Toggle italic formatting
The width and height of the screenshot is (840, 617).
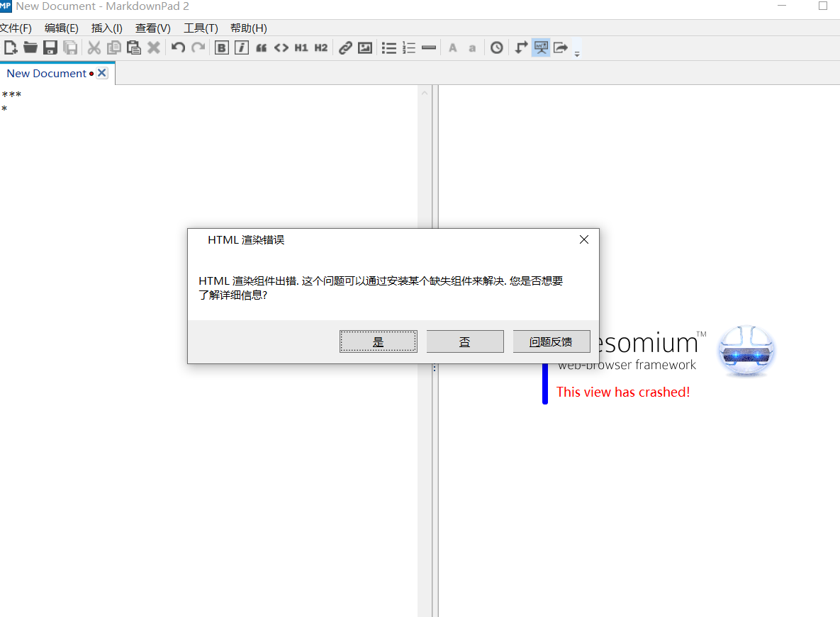241,47
